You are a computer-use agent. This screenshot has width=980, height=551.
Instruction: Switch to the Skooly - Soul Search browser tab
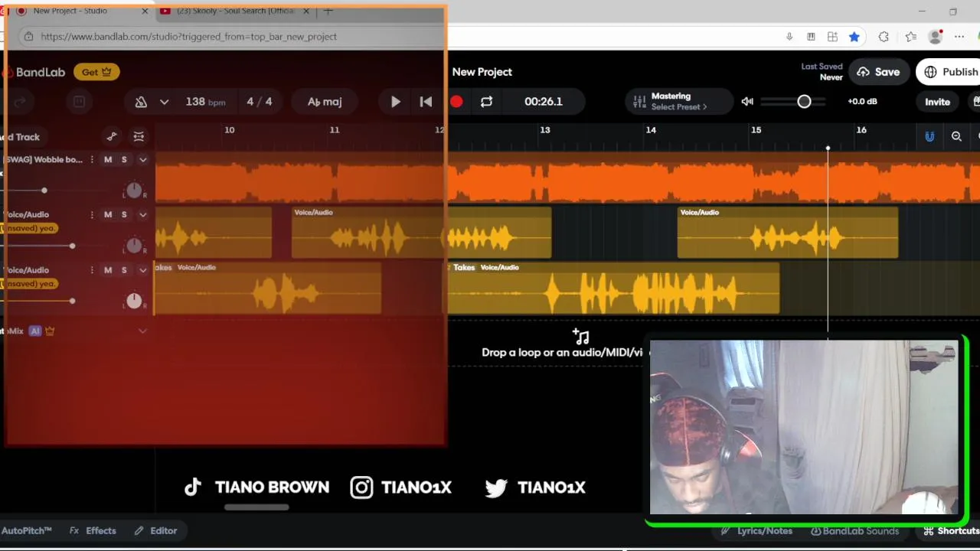235,11
